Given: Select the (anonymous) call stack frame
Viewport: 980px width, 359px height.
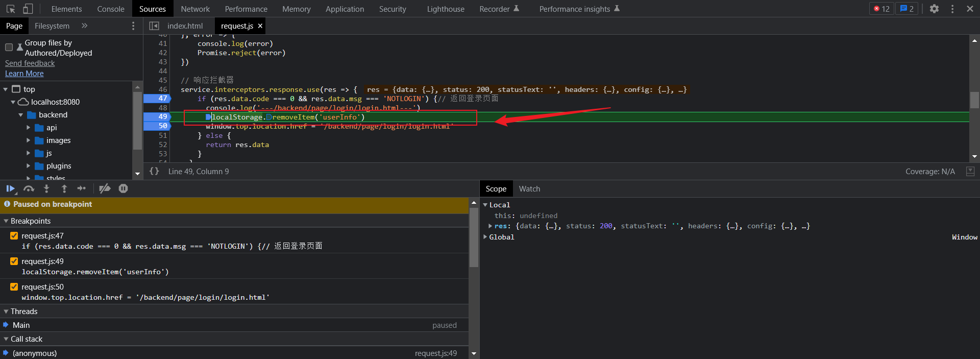Looking at the screenshot, I should [234, 353].
